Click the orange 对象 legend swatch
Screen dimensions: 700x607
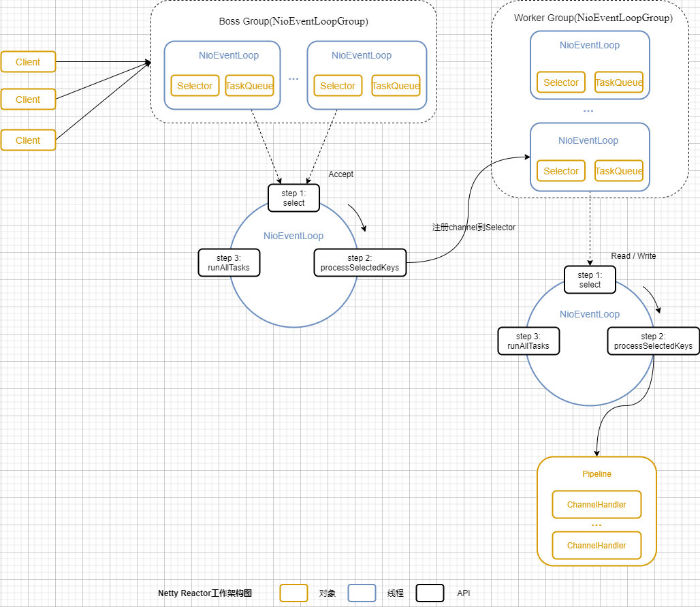293,593
